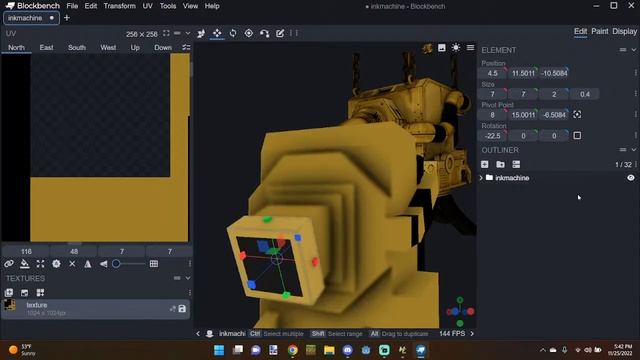Select the Rotate tool in the toolbar
The width and height of the screenshot is (640, 360).
[233, 33]
